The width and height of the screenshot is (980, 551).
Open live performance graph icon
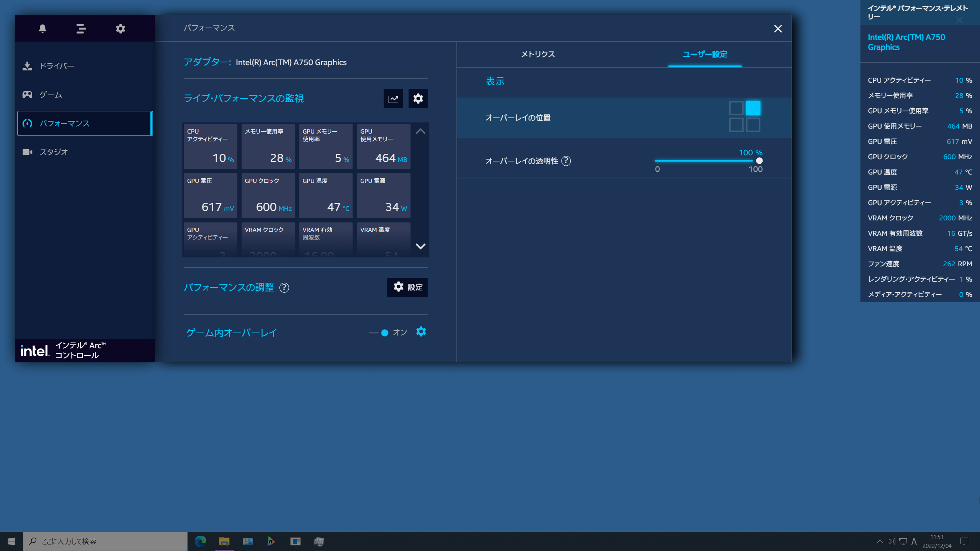coord(393,99)
